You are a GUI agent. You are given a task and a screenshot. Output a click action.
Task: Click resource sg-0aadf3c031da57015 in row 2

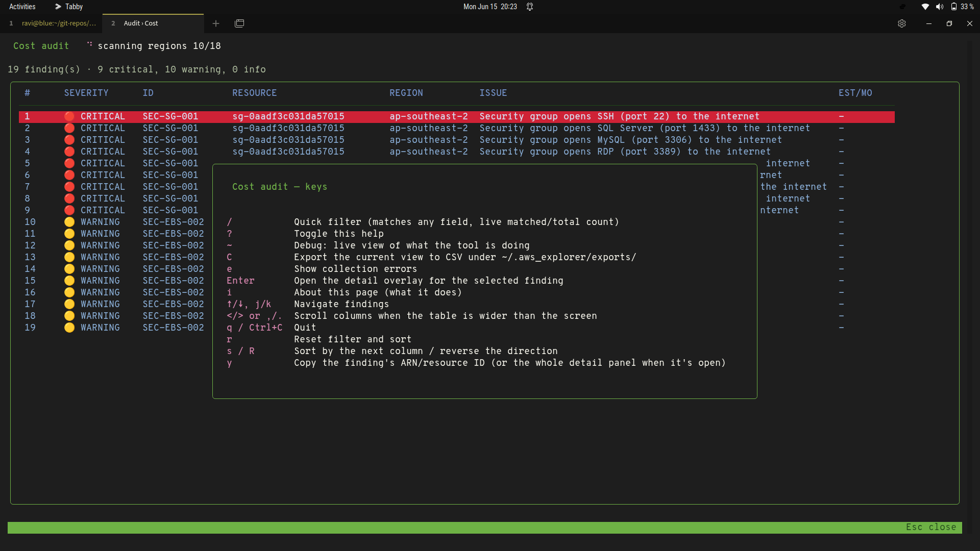click(x=288, y=128)
